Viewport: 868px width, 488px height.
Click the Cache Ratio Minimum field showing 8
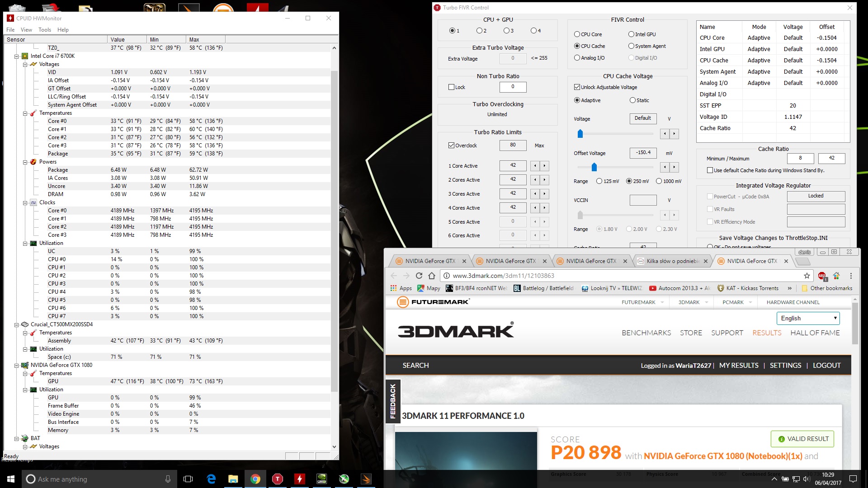pos(800,158)
